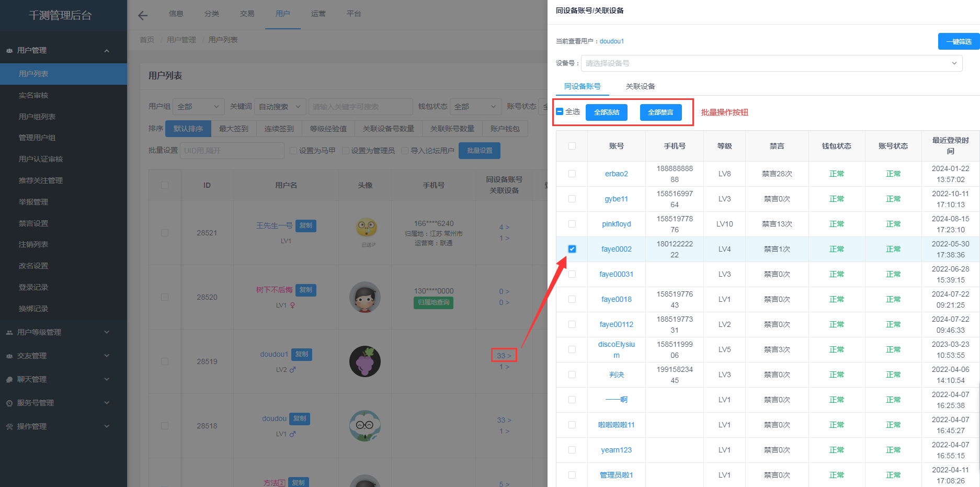Click the 批量设置 button
This screenshot has width=980, height=487.
[480, 151]
